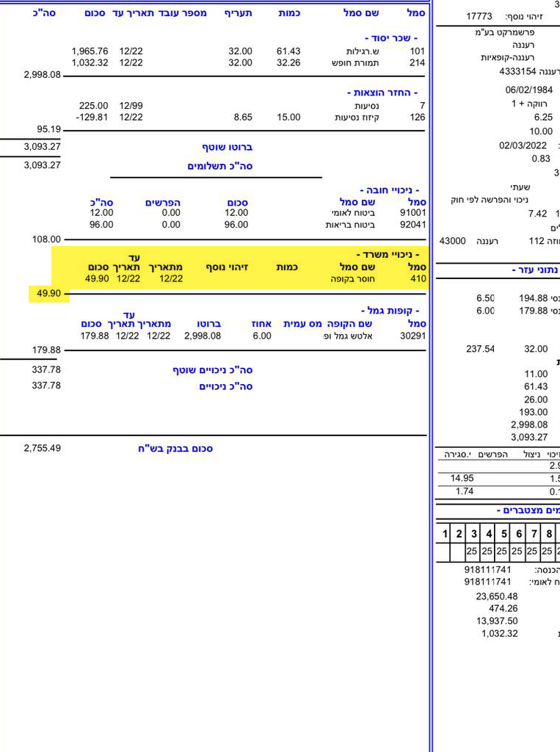Select employer name פרשמרקט בע"מ
Image resolution: width=560 pixels, height=752 pixels.
(505, 32)
